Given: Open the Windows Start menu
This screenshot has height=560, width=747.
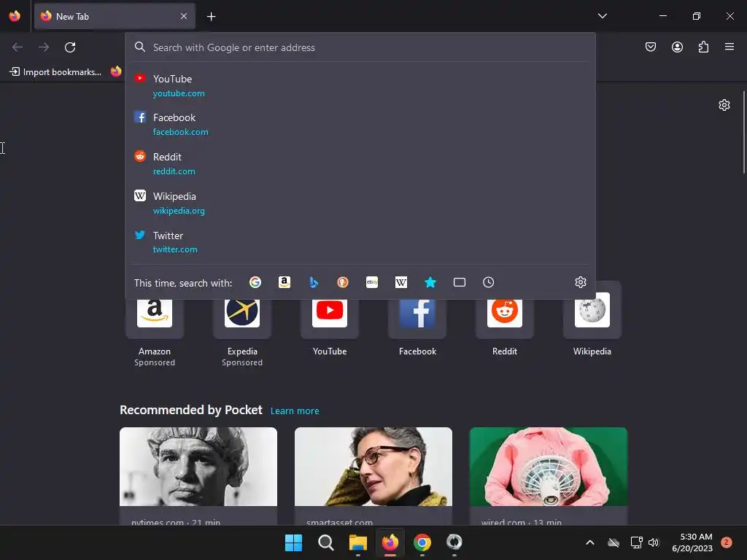Looking at the screenshot, I should 293,542.
